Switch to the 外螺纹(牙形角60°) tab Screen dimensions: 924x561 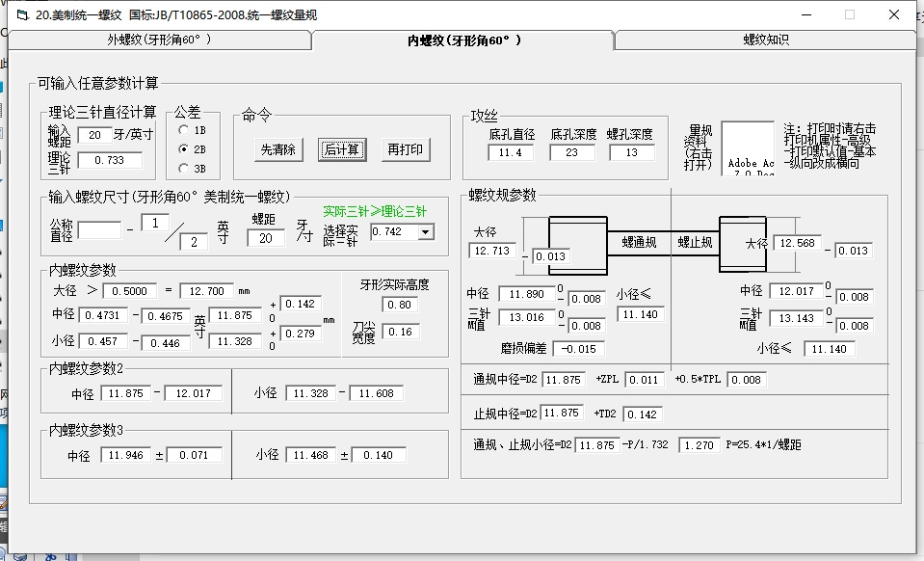tap(159, 40)
